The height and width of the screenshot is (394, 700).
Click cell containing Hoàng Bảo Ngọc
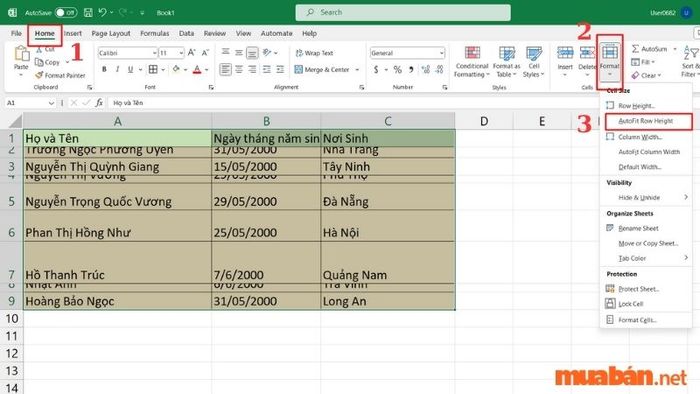click(117, 301)
